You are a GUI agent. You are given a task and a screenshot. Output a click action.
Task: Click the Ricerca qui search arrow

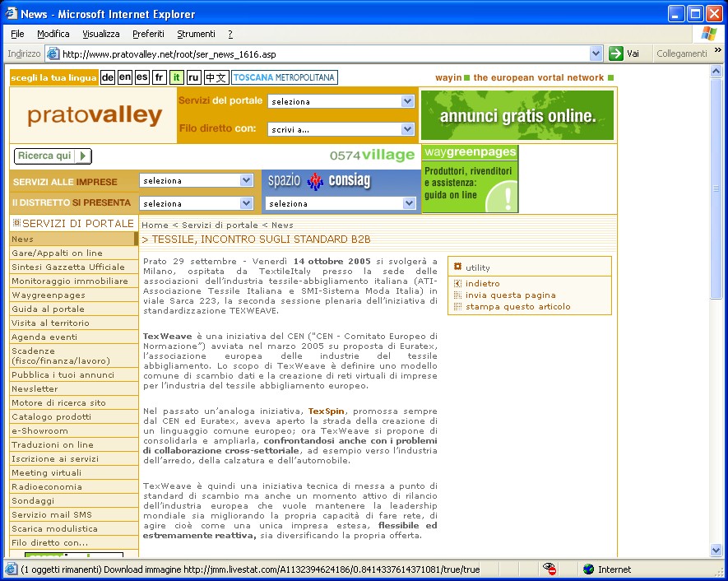pos(82,156)
